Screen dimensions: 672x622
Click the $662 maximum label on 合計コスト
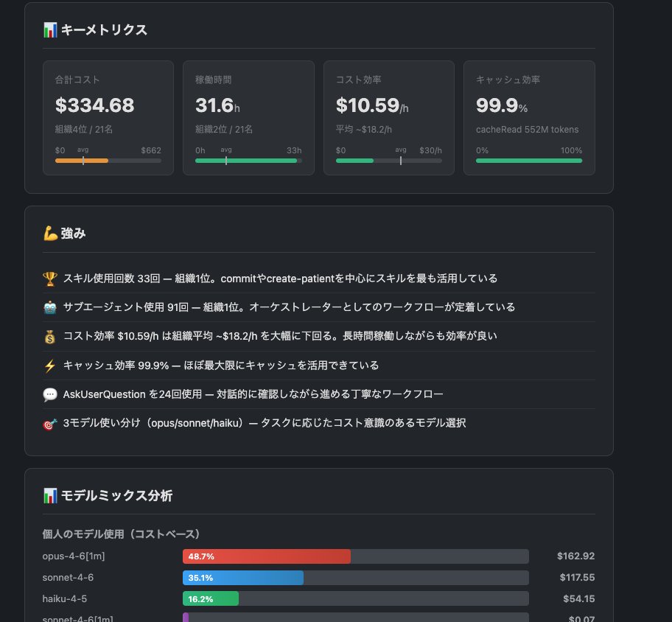tap(151, 150)
